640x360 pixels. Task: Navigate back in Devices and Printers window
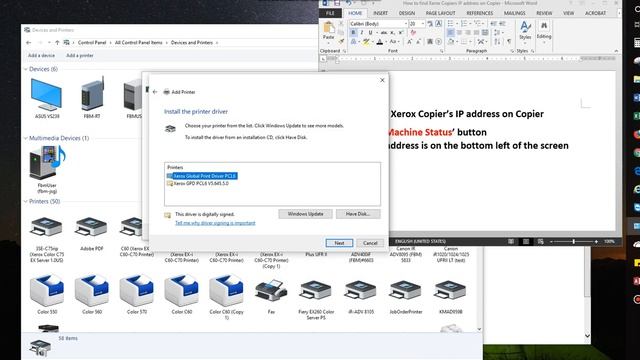29,42
